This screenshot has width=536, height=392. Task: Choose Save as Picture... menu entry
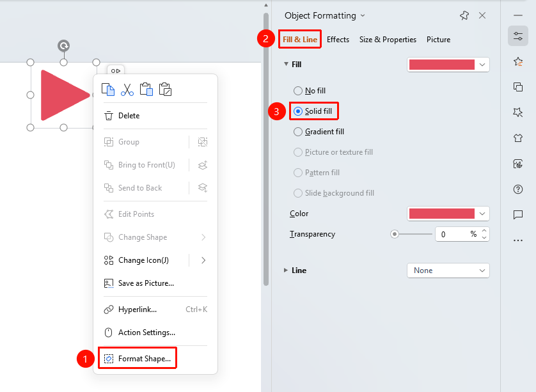155,283
